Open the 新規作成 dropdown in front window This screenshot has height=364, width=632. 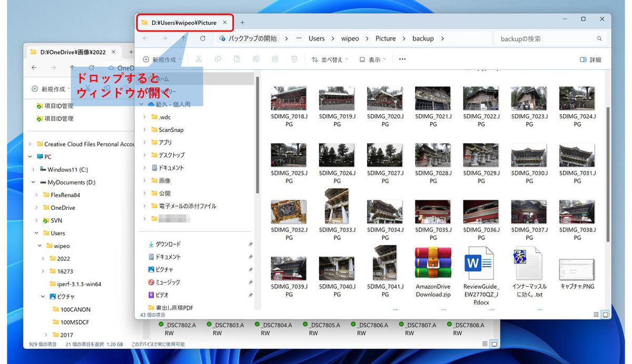tap(162, 59)
